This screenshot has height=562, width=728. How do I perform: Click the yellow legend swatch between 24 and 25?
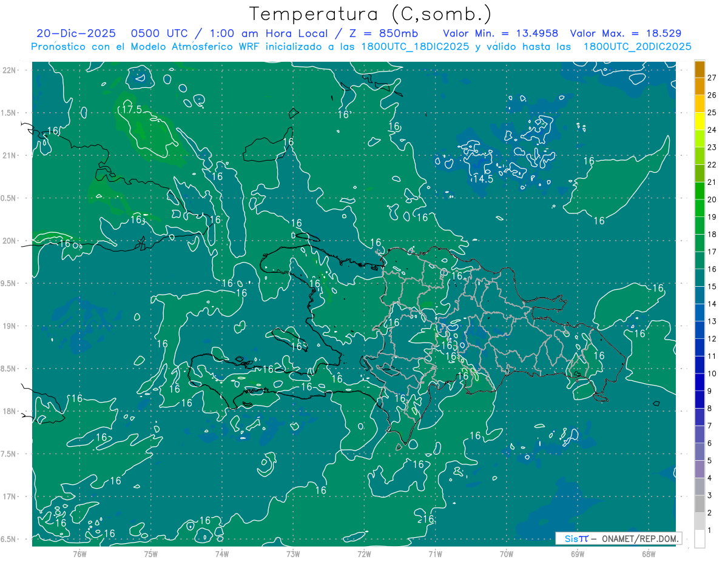tap(699, 121)
